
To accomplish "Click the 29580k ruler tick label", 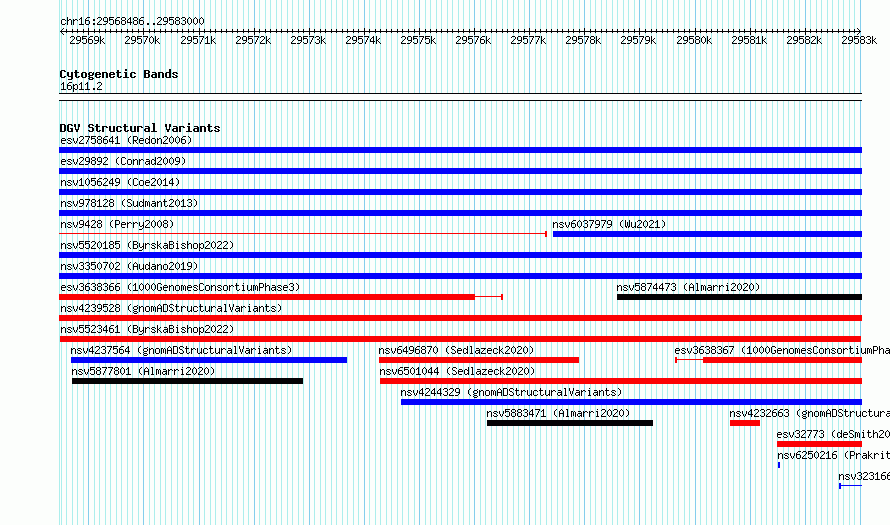I will [694, 40].
